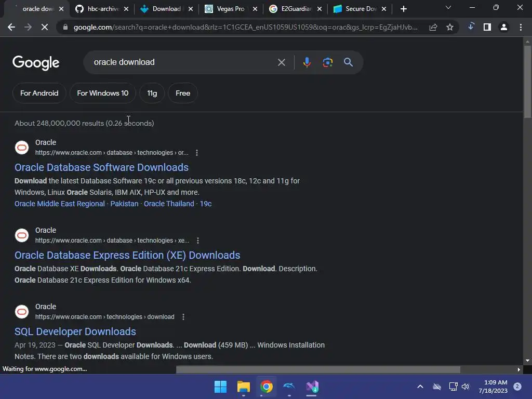Switch to the Secure Download tab
Image resolution: width=532 pixels, height=399 pixels.
361,9
